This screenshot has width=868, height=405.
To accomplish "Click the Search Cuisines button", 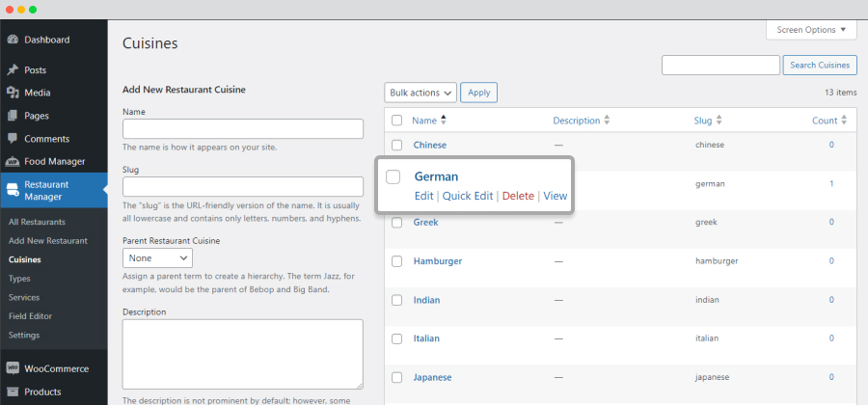I will pyautogui.click(x=820, y=66).
